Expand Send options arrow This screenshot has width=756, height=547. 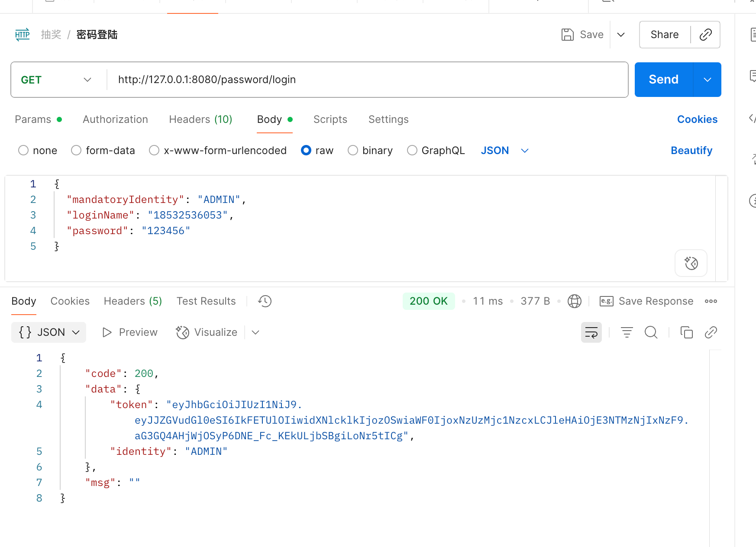[x=708, y=80]
